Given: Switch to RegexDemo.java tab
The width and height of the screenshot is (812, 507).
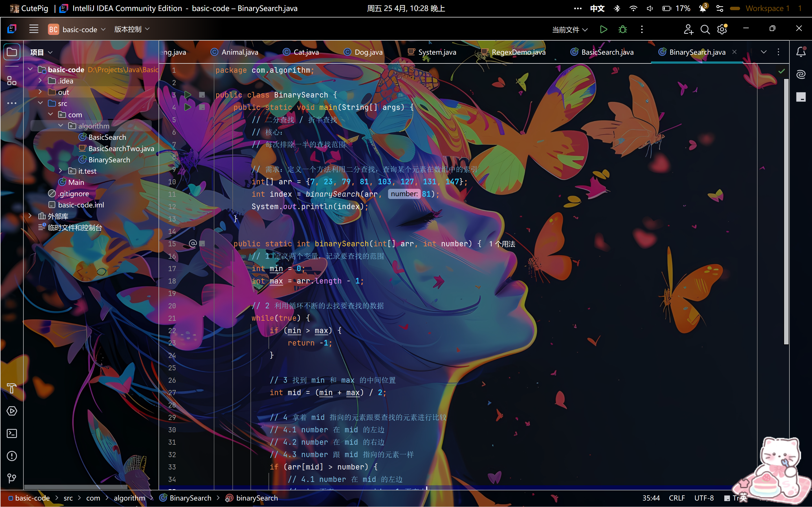Looking at the screenshot, I should pos(513,52).
